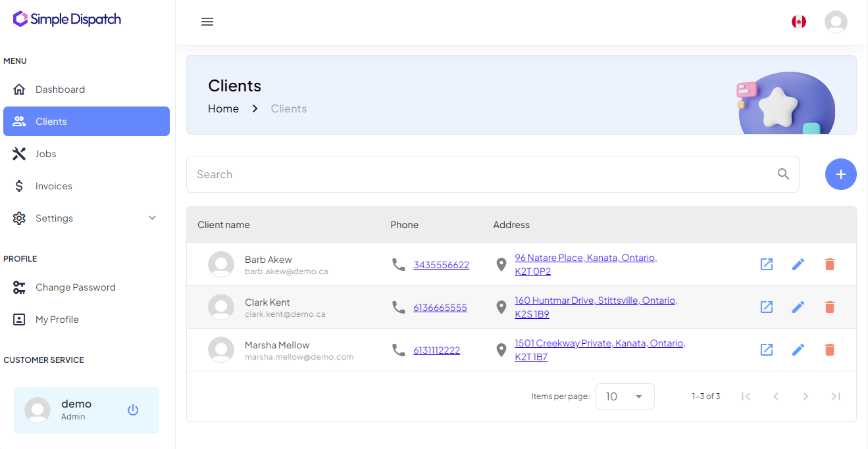Image resolution: width=868 pixels, height=449 pixels.
Task: Delete the Barb Akew client
Action: 829,264
